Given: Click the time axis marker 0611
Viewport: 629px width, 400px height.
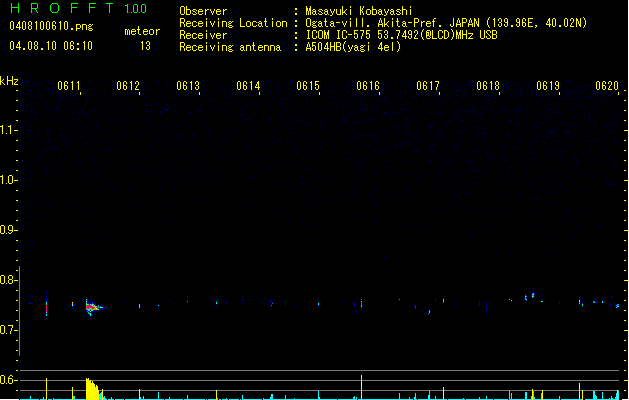Looking at the screenshot, I should click(x=69, y=85).
